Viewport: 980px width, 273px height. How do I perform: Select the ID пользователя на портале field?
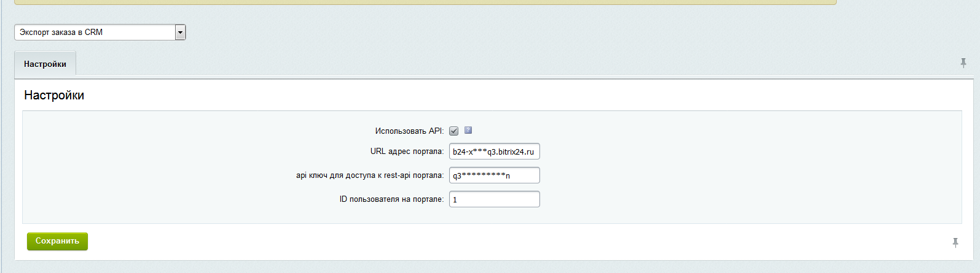[494, 199]
